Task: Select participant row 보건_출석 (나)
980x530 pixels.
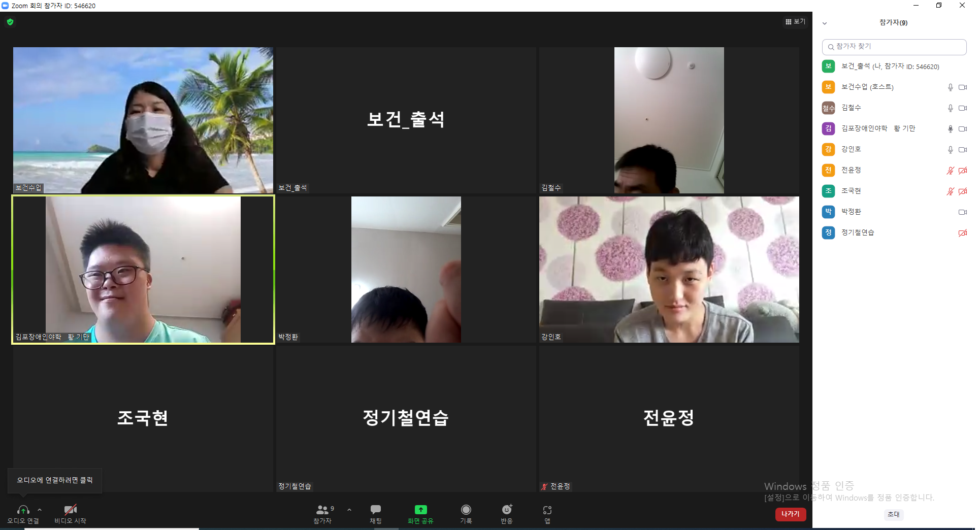Action: [x=894, y=66]
